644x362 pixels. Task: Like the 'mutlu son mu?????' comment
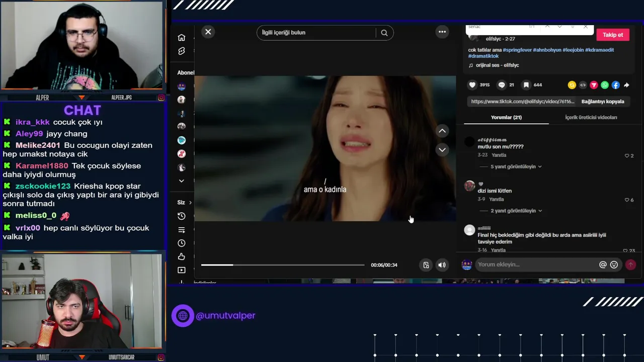627,156
